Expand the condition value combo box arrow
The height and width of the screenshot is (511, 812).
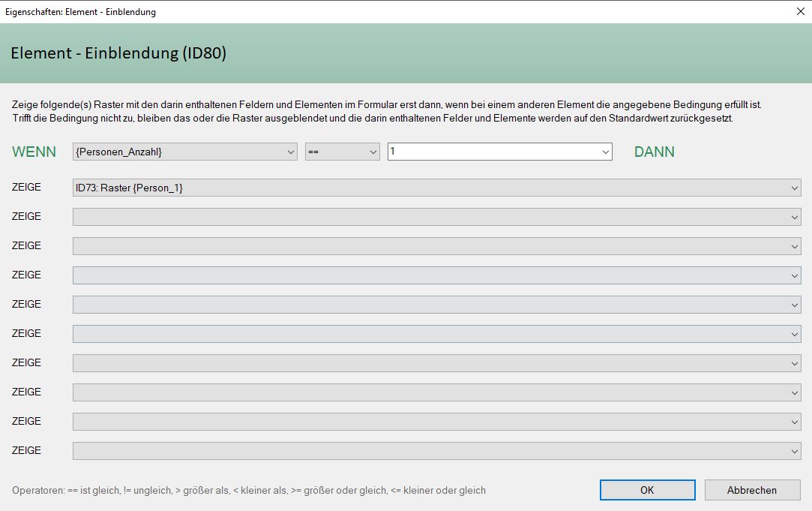(x=605, y=152)
